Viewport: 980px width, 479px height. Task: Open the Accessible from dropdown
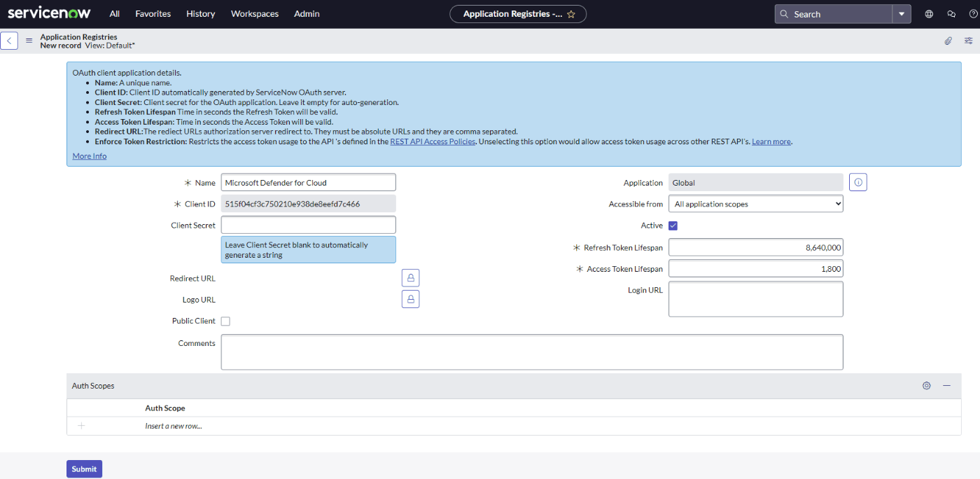756,204
